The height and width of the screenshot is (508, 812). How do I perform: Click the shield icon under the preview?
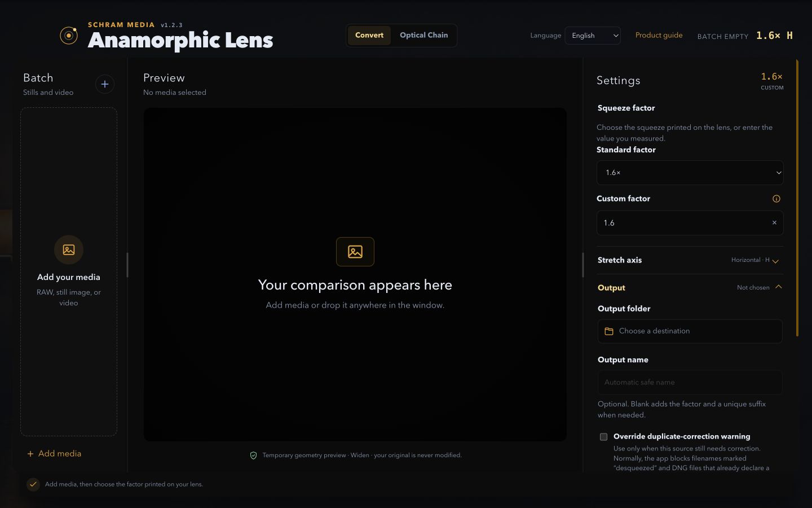pos(254,456)
